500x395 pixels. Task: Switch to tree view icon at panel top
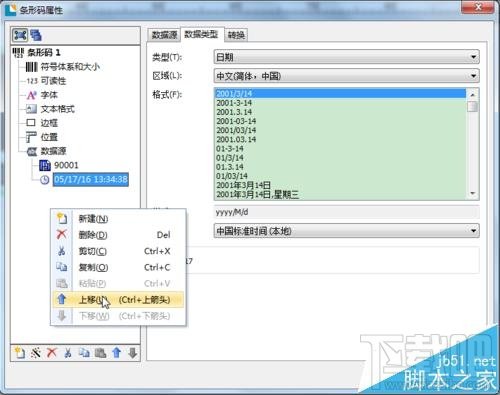[20, 35]
